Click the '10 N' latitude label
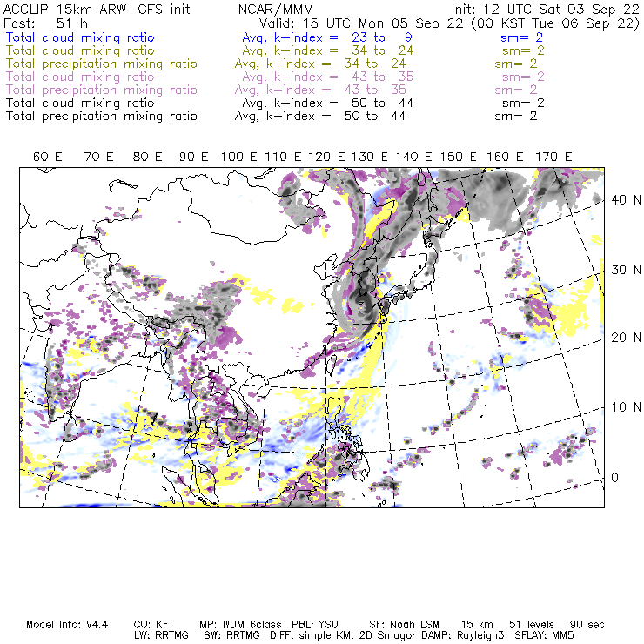The width and height of the screenshot is (644, 644). (x=626, y=407)
